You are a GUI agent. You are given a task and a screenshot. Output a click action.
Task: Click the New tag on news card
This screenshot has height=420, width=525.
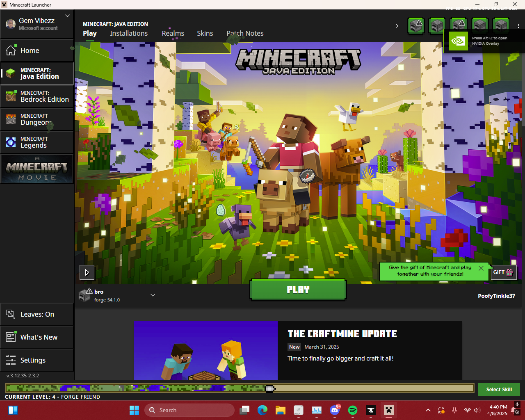coord(294,347)
